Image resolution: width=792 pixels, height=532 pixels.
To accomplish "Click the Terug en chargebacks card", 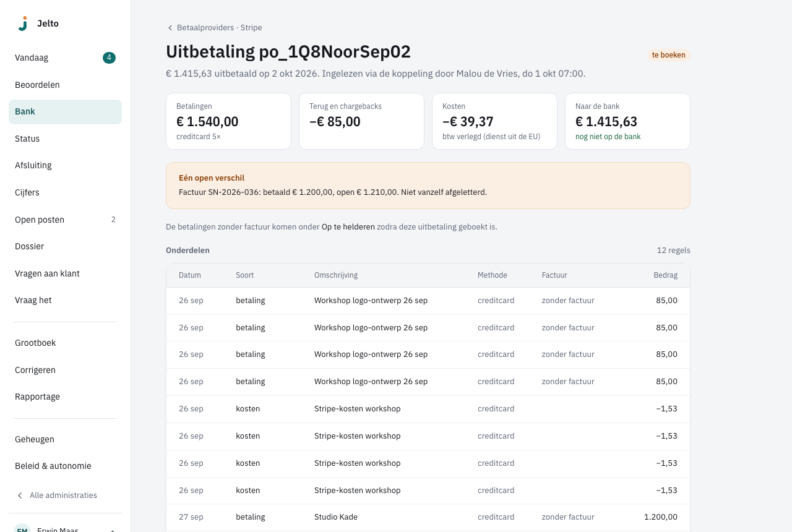I will [x=361, y=121].
